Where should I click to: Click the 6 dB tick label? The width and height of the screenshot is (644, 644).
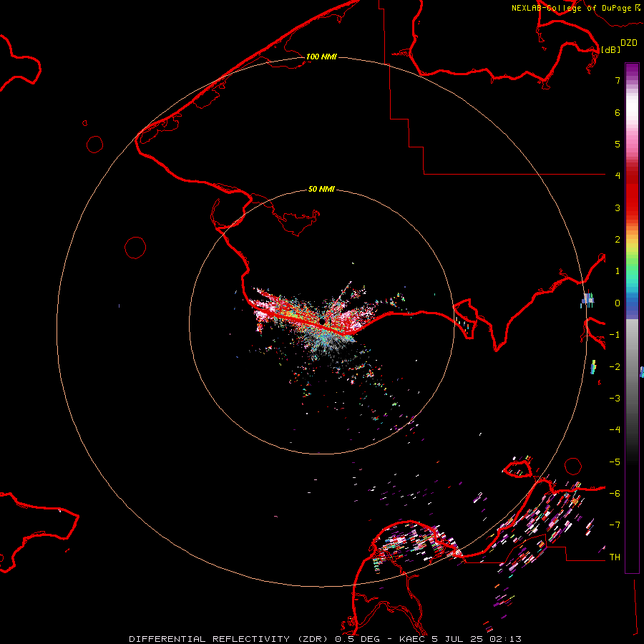point(618,112)
